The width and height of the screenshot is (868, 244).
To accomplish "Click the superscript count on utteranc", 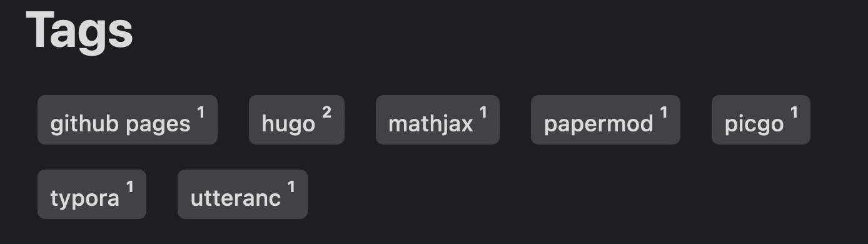I will pos(291,186).
